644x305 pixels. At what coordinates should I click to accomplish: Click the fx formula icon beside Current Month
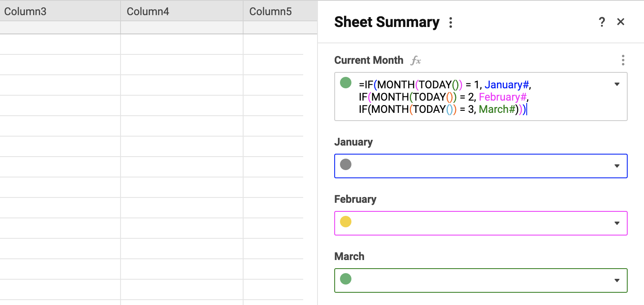(416, 61)
